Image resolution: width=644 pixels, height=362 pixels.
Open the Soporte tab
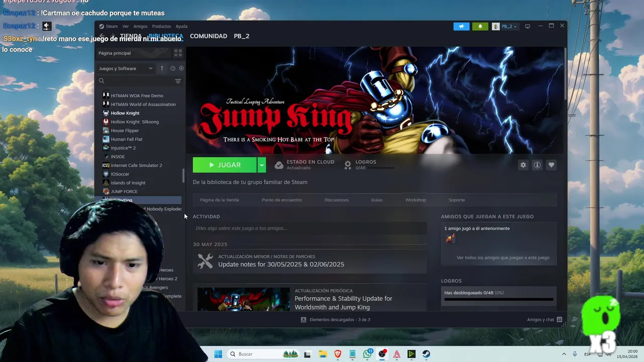[457, 200]
